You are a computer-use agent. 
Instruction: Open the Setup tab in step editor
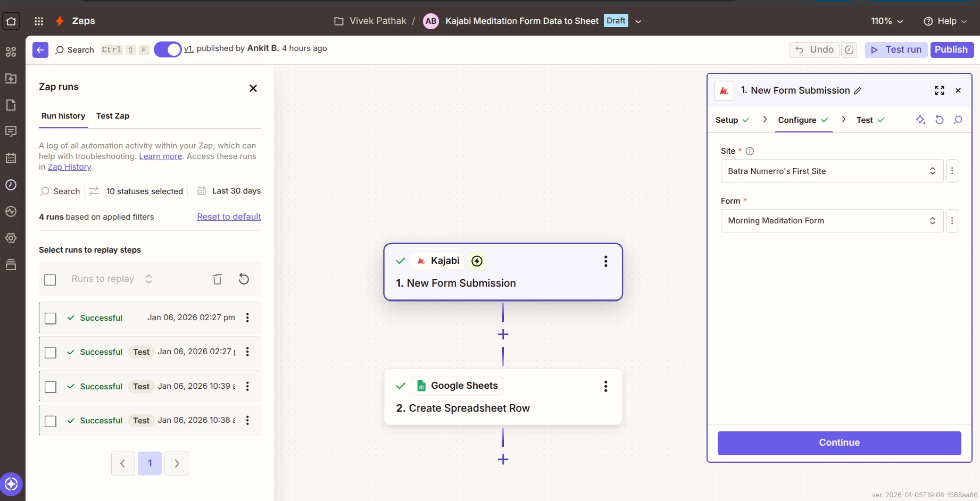pyautogui.click(x=733, y=120)
